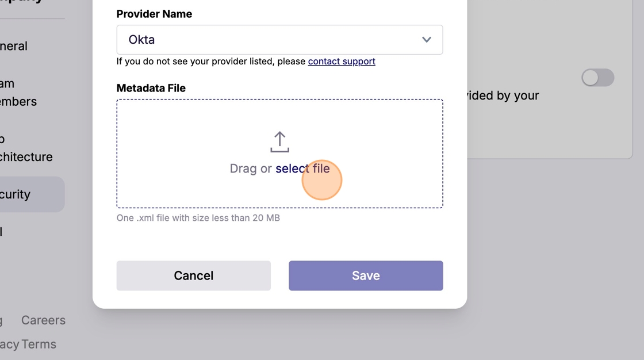This screenshot has height=360, width=644.
Task: Go to General in the sidebar
Action: [x=14, y=46]
